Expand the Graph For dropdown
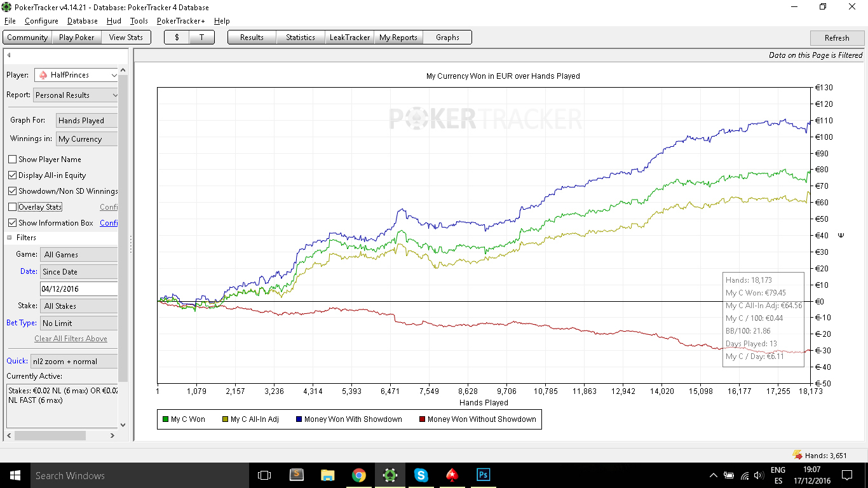 pyautogui.click(x=87, y=121)
